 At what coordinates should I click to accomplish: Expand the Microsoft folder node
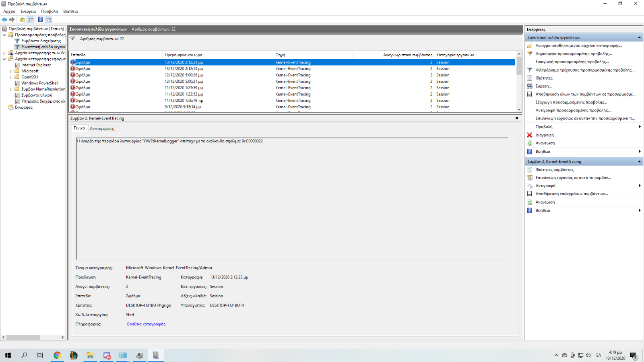10,71
